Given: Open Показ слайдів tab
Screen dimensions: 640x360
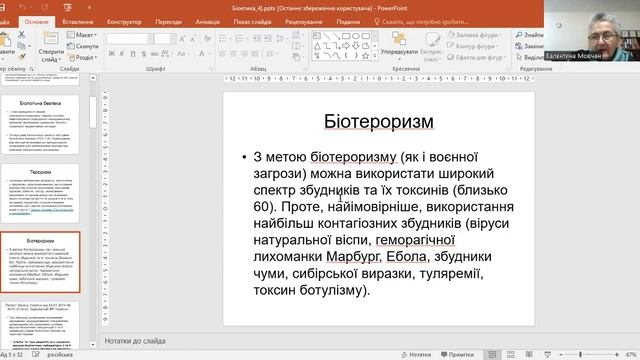Looking at the screenshot, I should pyautogui.click(x=252, y=22).
